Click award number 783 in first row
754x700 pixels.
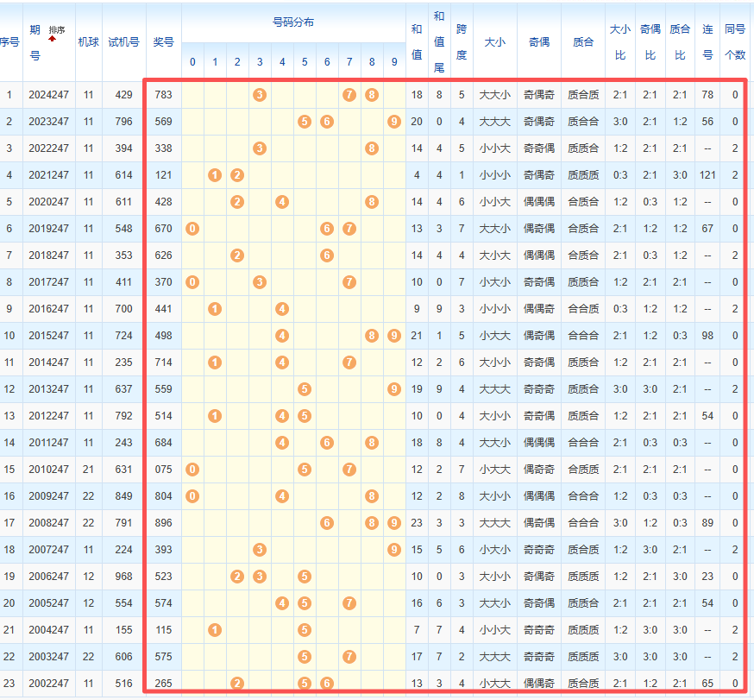click(x=163, y=95)
